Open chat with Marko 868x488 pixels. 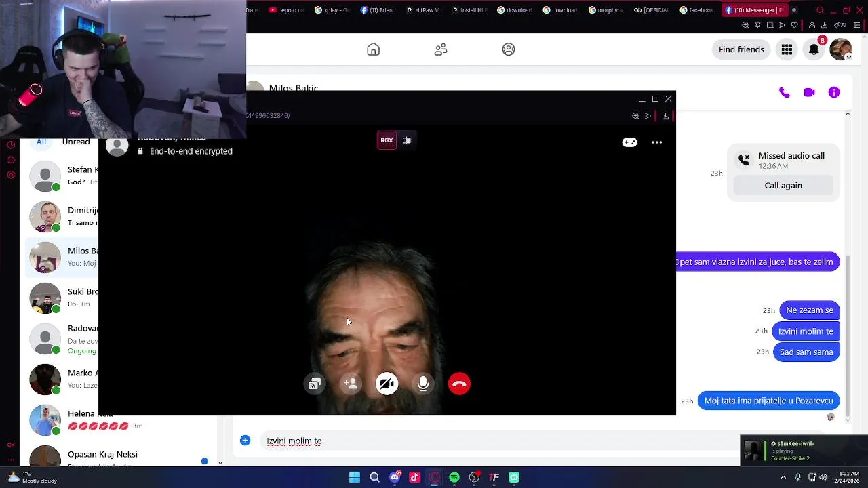point(62,380)
